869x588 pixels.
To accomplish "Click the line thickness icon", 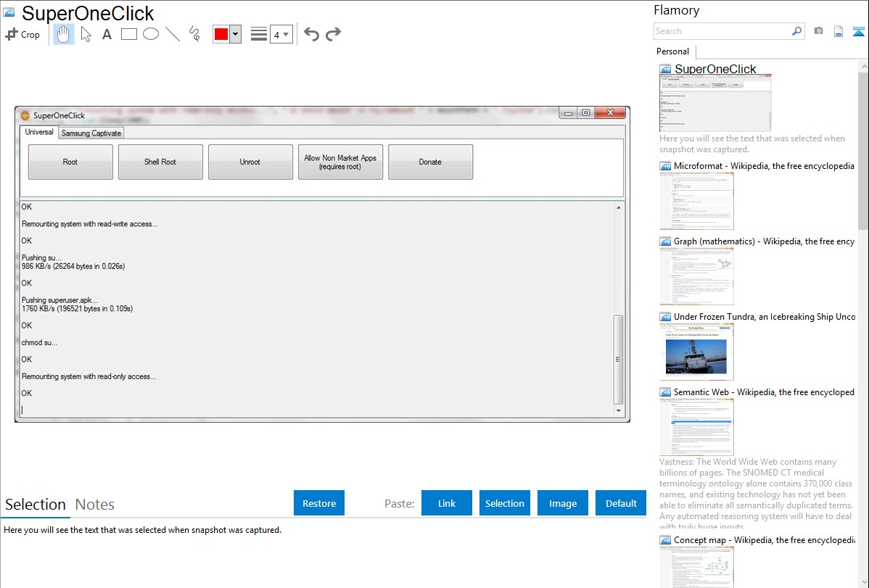I will (258, 34).
